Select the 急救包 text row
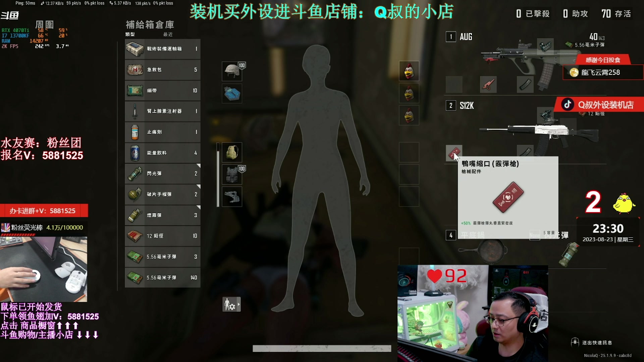Viewport: 644px width, 362px height. point(163,70)
